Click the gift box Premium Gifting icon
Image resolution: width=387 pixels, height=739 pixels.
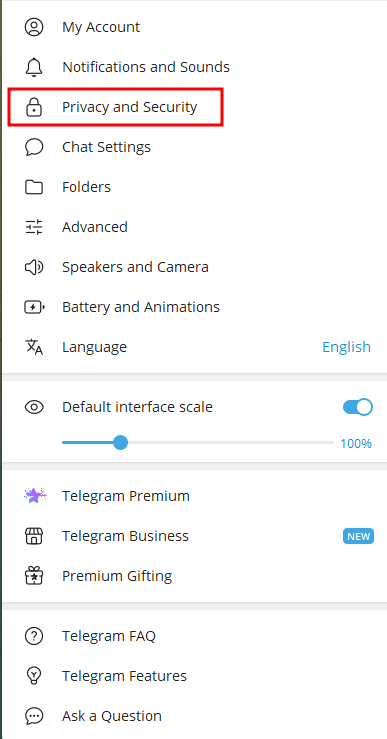tap(34, 576)
